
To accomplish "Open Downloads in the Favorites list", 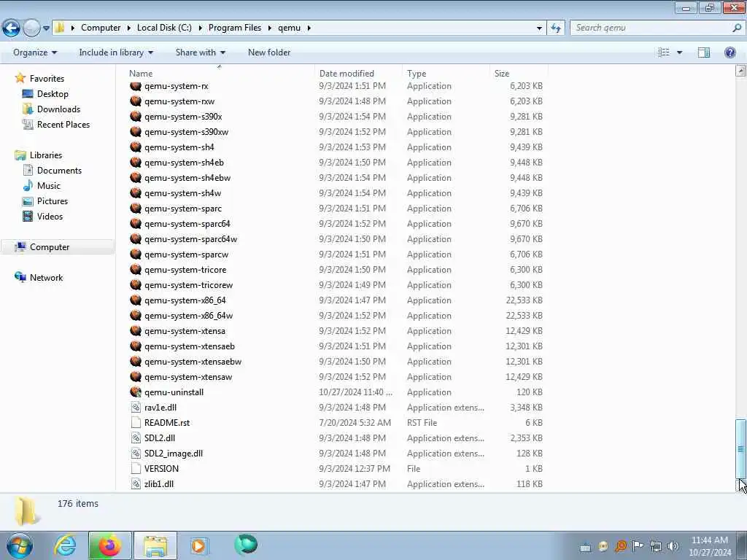I will (58, 109).
